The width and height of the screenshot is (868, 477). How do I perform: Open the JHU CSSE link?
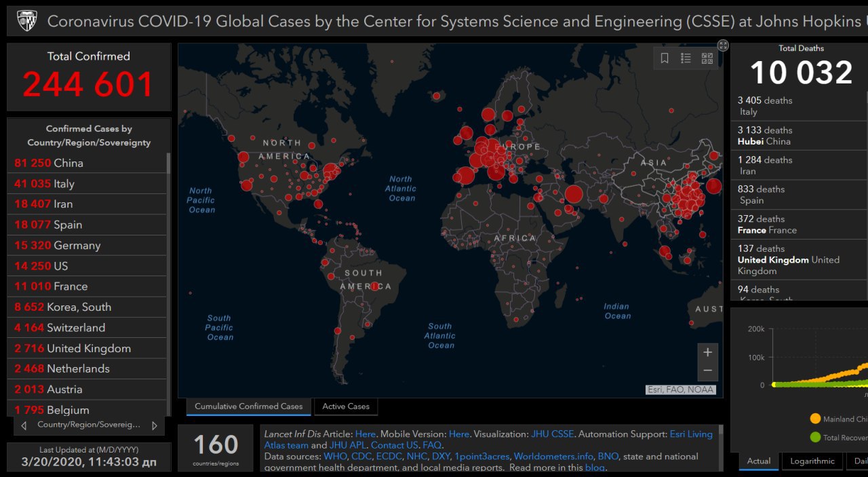(553, 434)
